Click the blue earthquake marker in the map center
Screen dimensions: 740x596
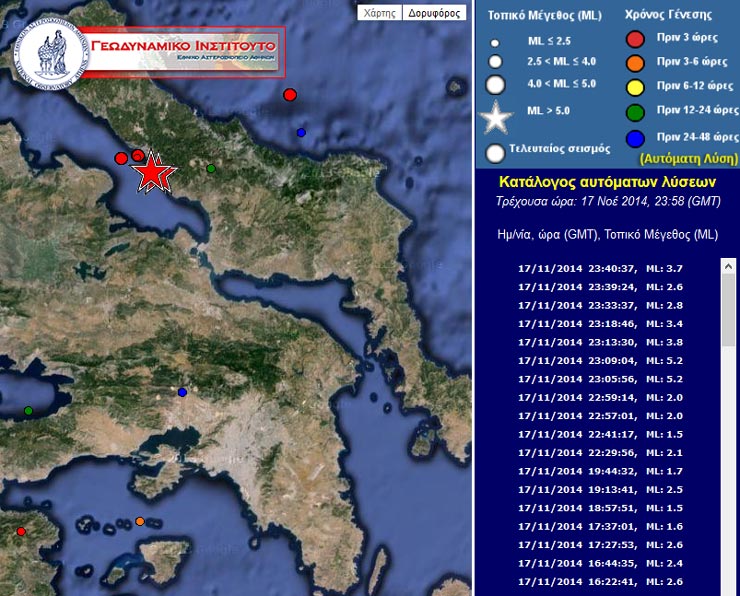(x=182, y=392)
